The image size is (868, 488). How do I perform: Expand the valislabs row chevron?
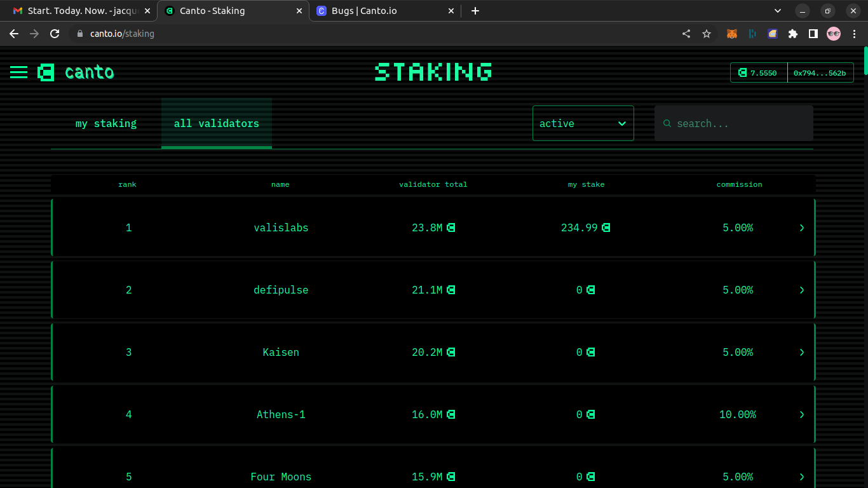[x=802, y=227]
